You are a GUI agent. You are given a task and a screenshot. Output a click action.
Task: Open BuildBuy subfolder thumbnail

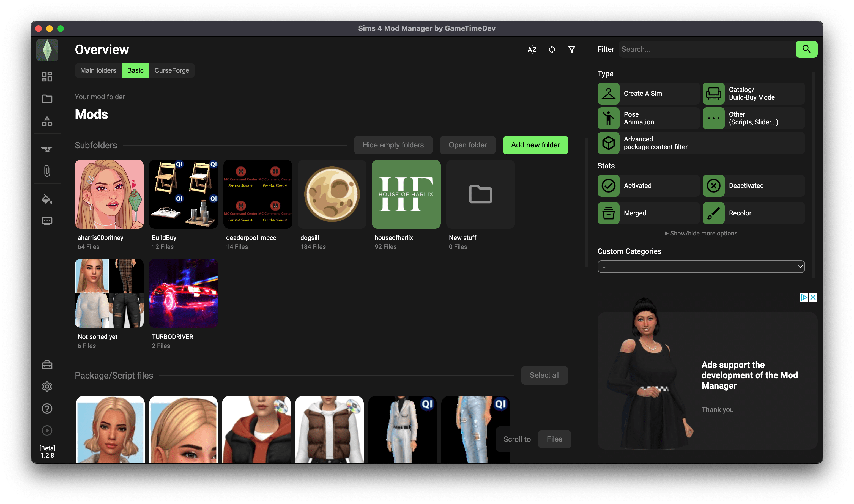183,194
